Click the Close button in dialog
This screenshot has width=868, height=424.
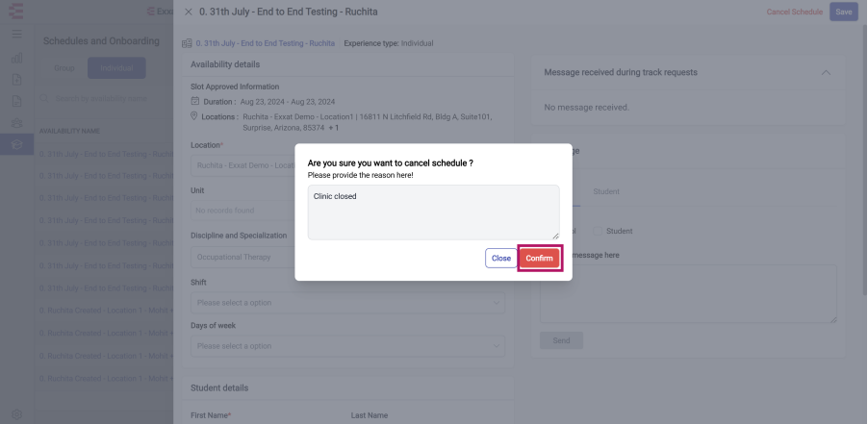[x=501, y=259]
